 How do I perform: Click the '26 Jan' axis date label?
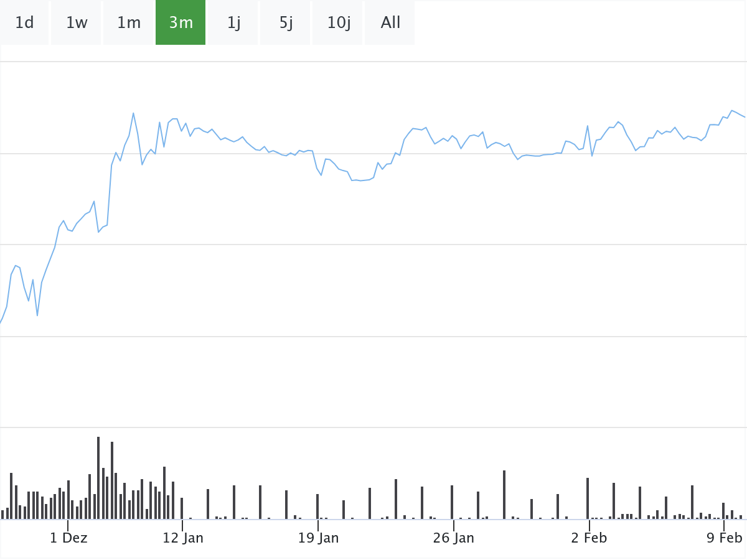tap(454, 538)
